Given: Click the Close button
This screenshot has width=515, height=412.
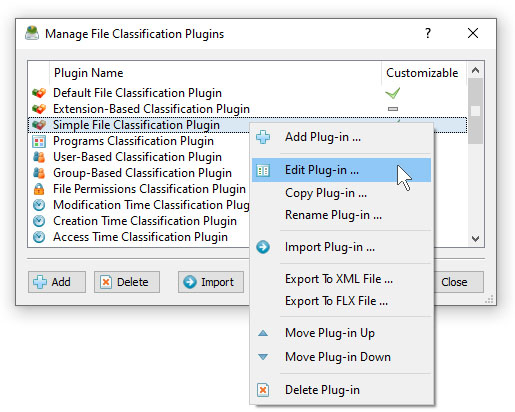Looking at the screenshot, I should pos(458,282).
